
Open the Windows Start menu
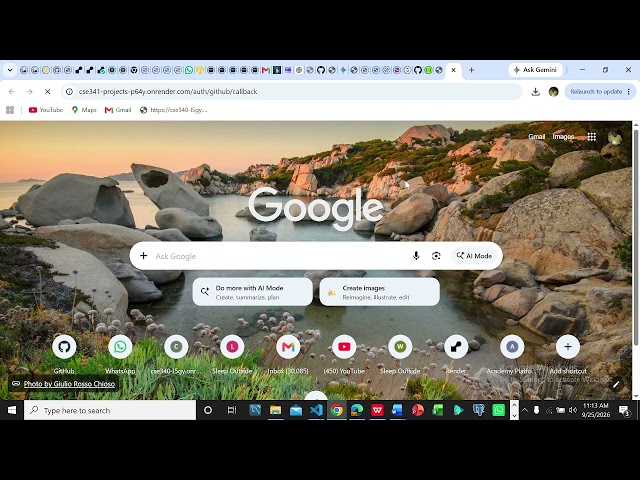12,410
